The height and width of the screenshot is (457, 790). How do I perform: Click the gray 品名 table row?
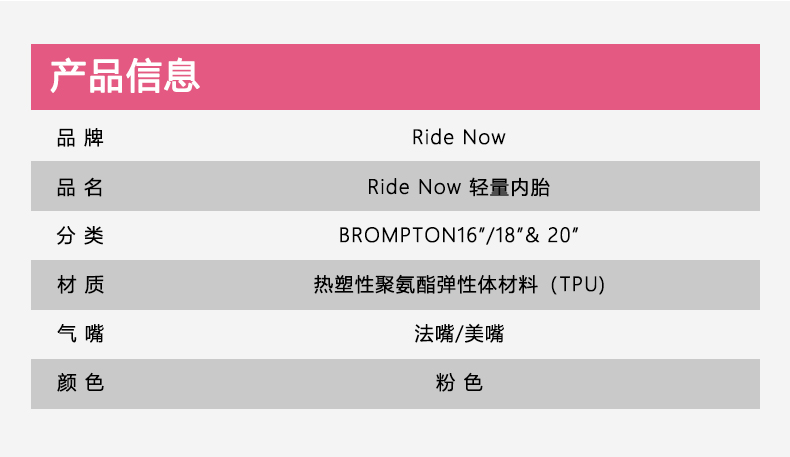tap(396, 186)
